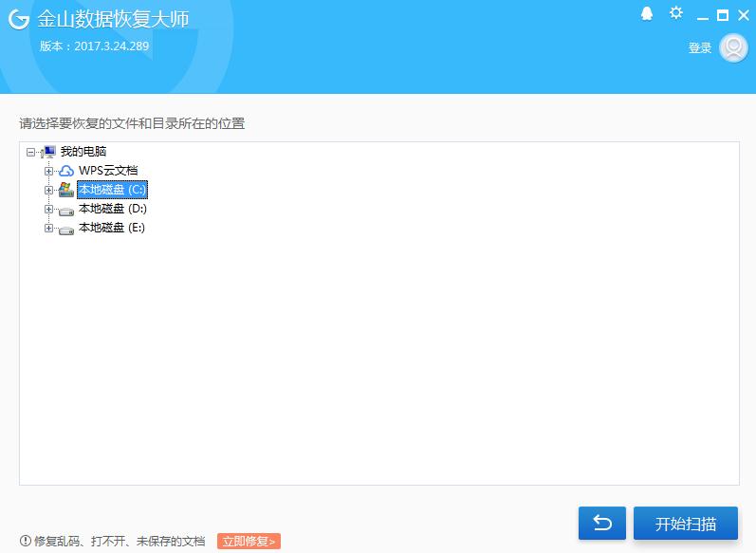Click the user avatar icon

click(x=733, y=47)
